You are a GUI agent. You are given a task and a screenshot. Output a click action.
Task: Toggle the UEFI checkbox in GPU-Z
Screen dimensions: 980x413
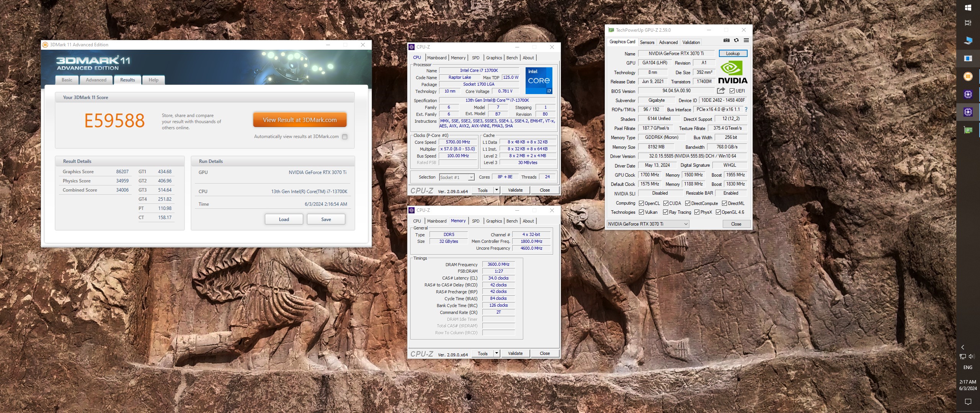732,91
